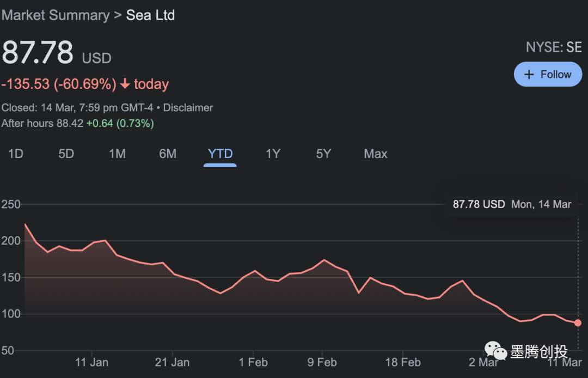Image resolution: width=588 pixels, height=378 pixels.
Task: Click the 200 y-axis label
Action: 11,241
